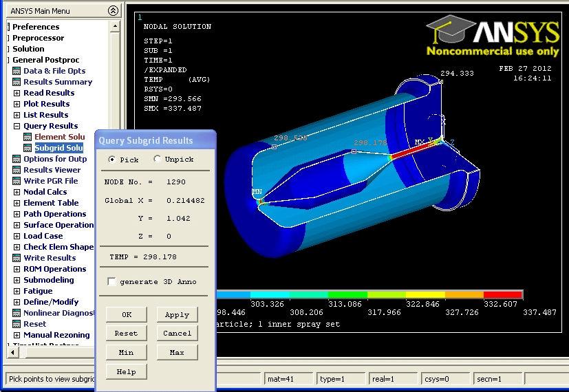569x392 pixels.
Task: Select the highlighted Subgrid Solu item
Action: tap(58, 148)
